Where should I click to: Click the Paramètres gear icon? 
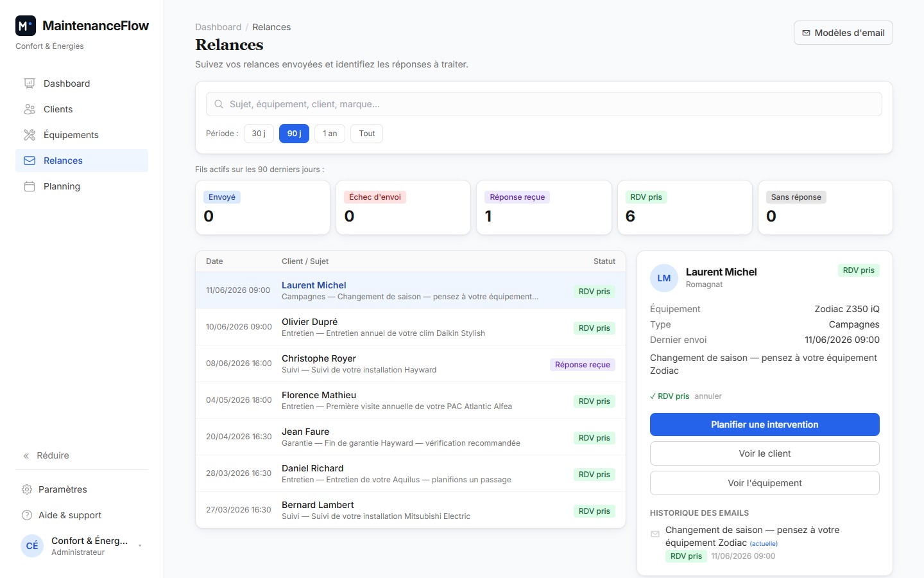click(27, 489)
